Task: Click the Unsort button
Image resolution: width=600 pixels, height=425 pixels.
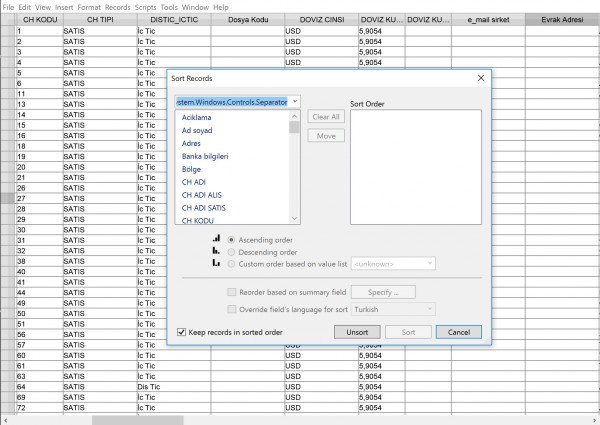Action: coord(357,332)
